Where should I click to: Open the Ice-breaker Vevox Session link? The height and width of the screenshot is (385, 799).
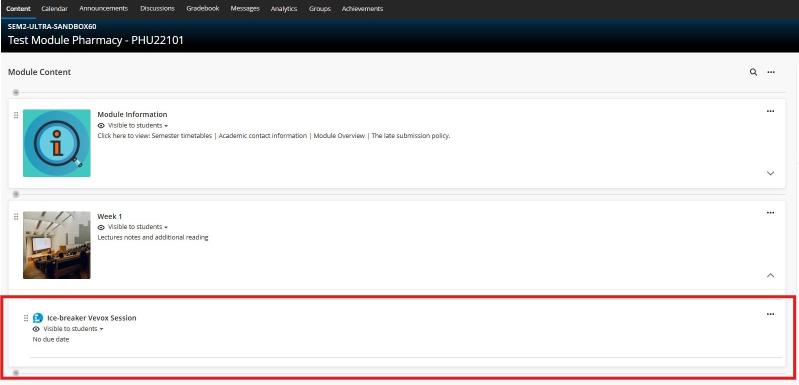92,318
